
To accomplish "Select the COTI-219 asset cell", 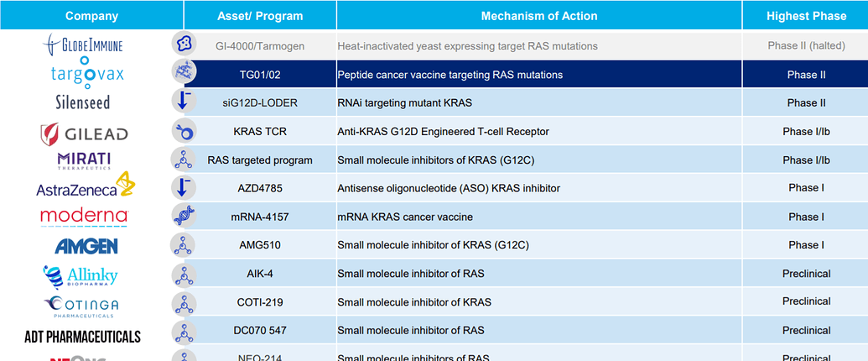I will point(260,302).
